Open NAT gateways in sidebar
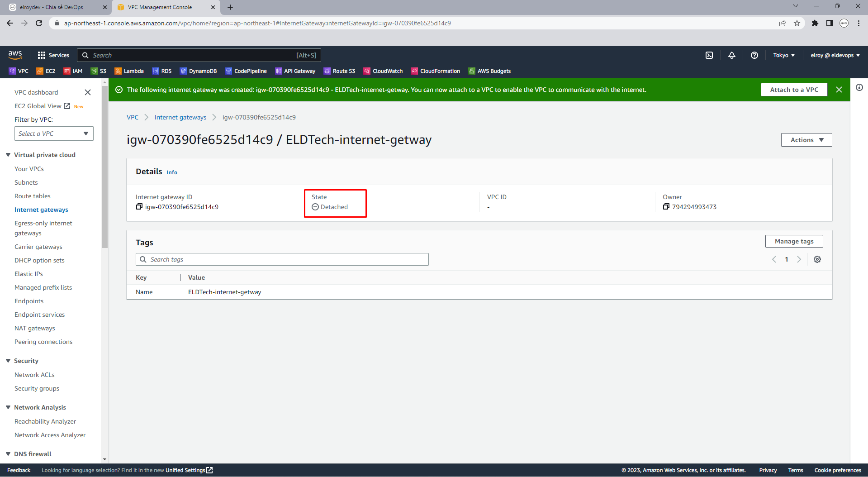The image size is (868, 477). click(35, 328)
